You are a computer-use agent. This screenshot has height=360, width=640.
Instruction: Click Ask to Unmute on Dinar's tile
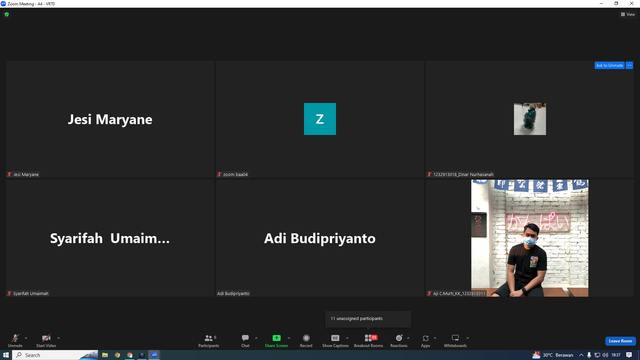[x=609, y=65]
